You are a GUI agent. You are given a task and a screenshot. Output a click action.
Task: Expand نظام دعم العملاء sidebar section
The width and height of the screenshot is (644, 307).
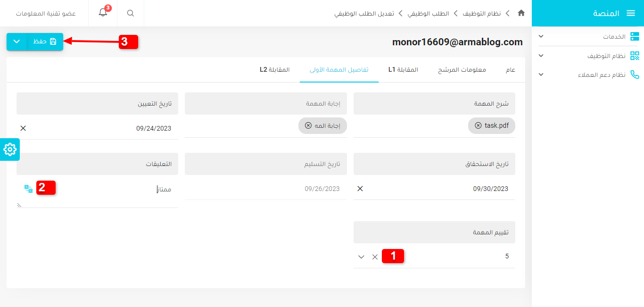(541, 75)
